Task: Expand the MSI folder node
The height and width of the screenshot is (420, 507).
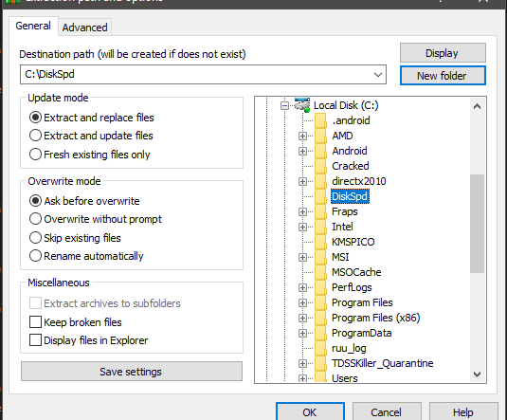Action: point(302,258)
